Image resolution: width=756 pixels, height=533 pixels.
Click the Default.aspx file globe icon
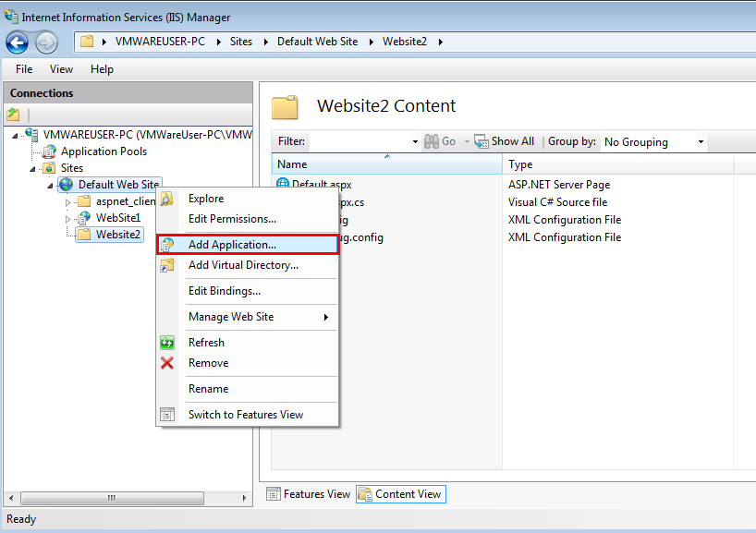(283, 183)
